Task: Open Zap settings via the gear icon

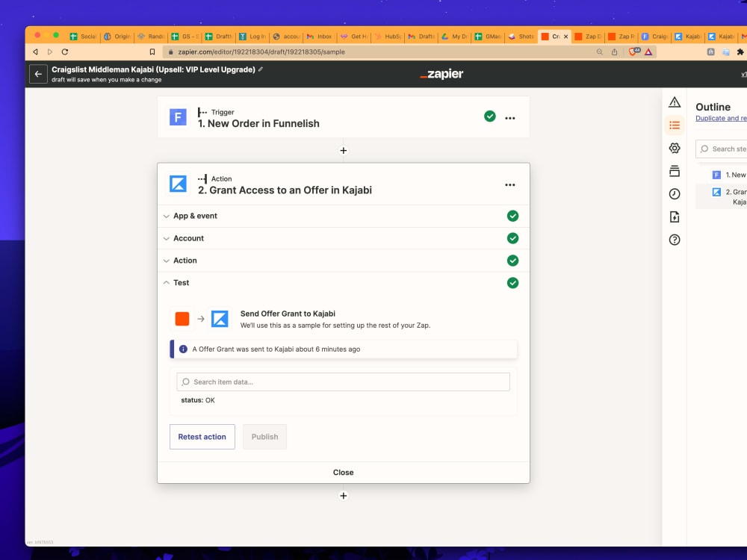Action: [675, 149]
